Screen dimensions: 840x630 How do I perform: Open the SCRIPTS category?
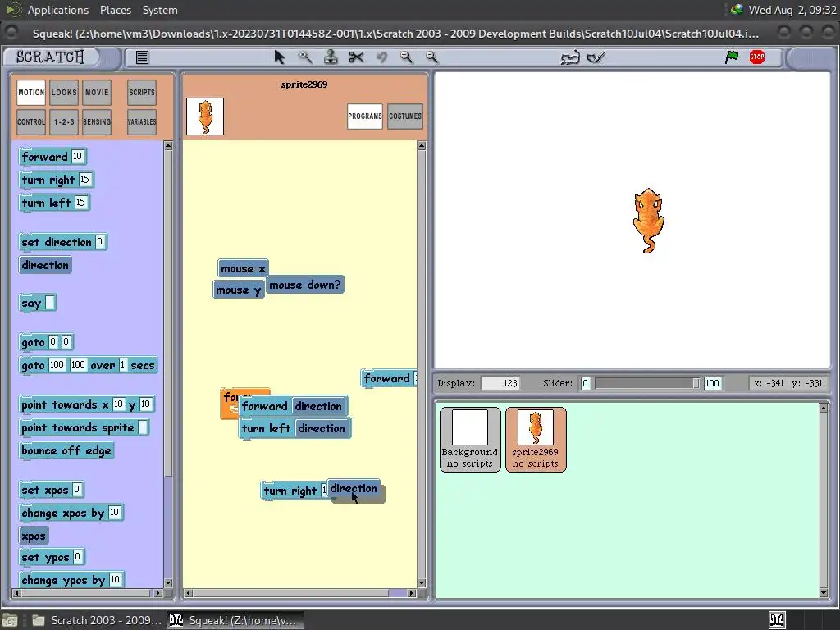pos(142,93)
